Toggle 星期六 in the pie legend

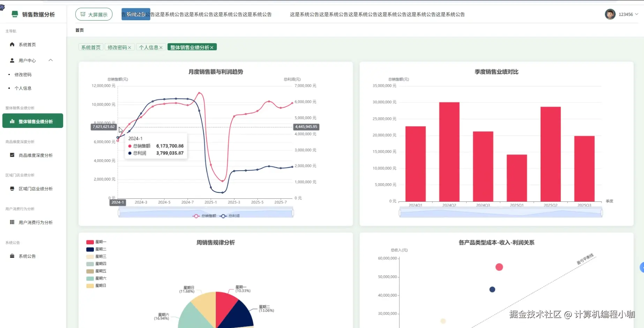[x=96, y=279]
